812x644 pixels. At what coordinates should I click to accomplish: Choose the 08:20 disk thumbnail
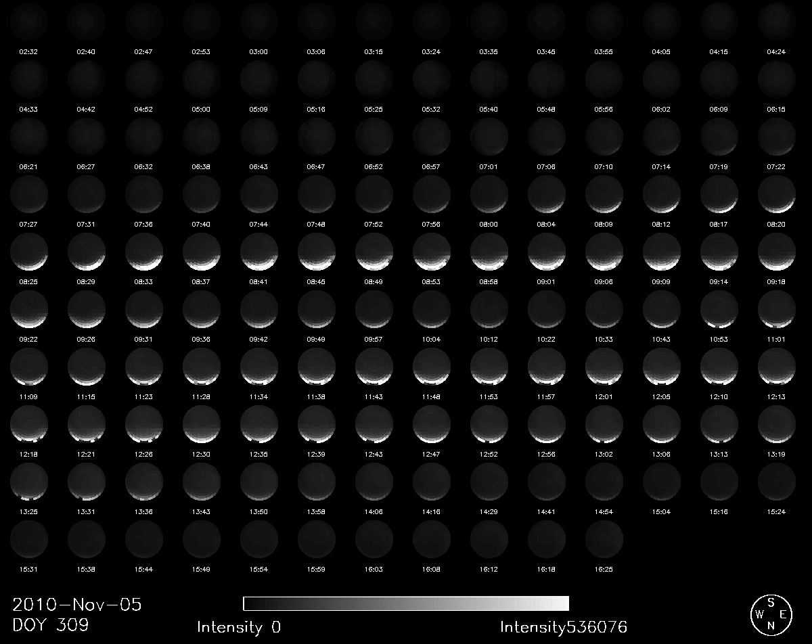pyautogui.click(x=777, y=193)
